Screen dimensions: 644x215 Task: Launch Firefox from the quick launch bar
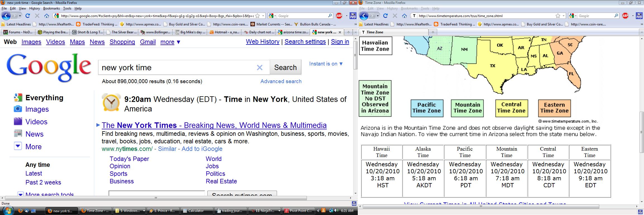coord(20,211)
